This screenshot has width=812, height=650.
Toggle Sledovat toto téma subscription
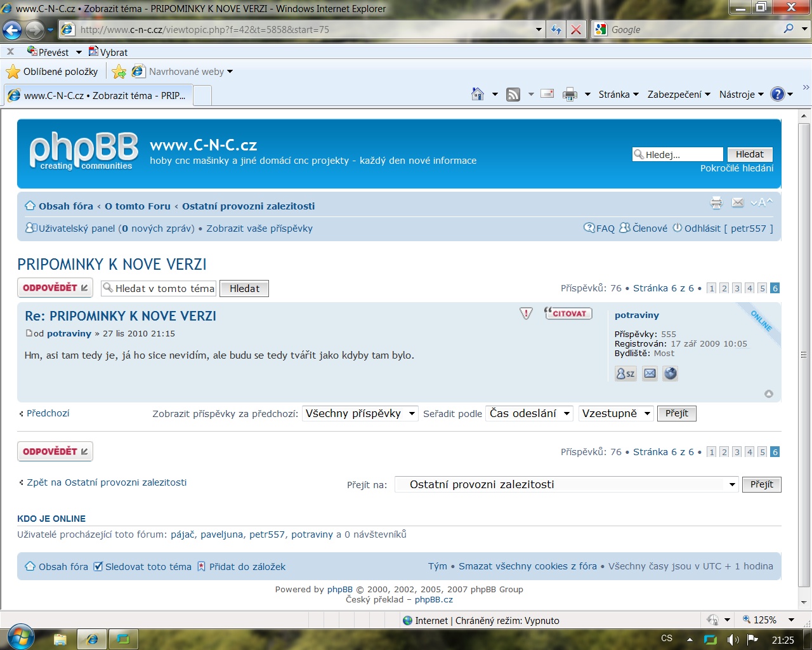(x=142, y=567)
